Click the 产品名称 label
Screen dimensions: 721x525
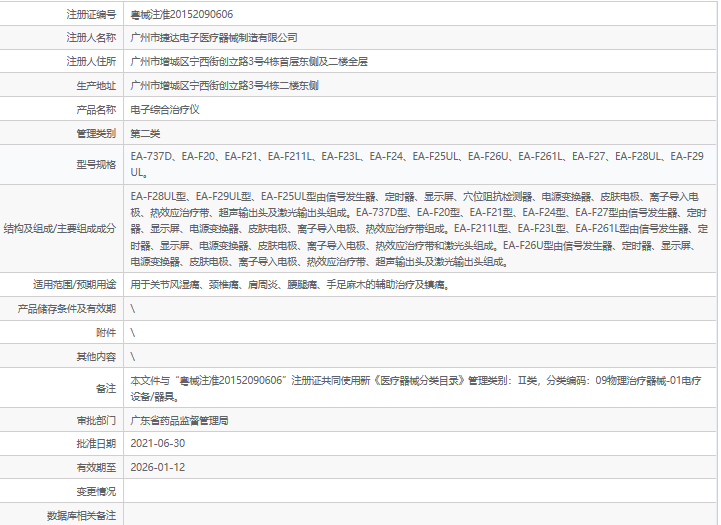point(96,109)
